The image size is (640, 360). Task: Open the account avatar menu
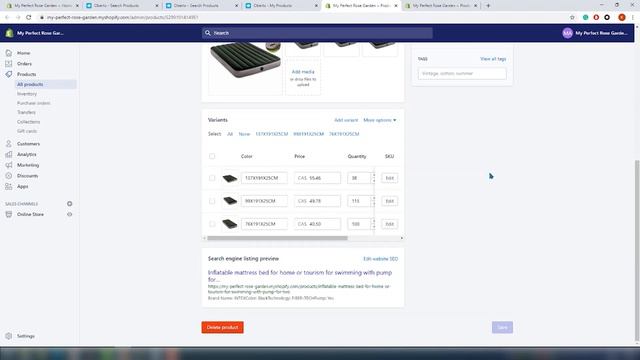[x=567, y=33]
